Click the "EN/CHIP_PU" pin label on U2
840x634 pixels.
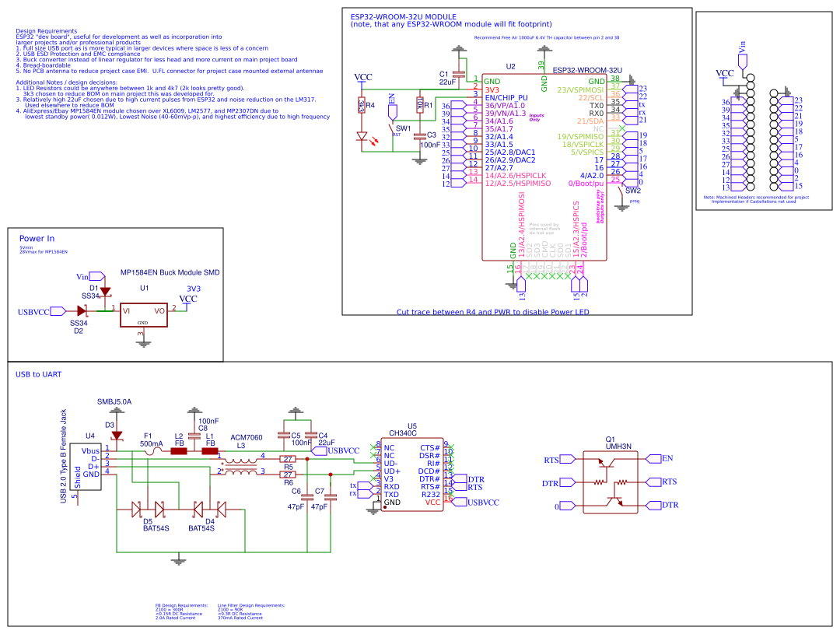pos(506,97)
